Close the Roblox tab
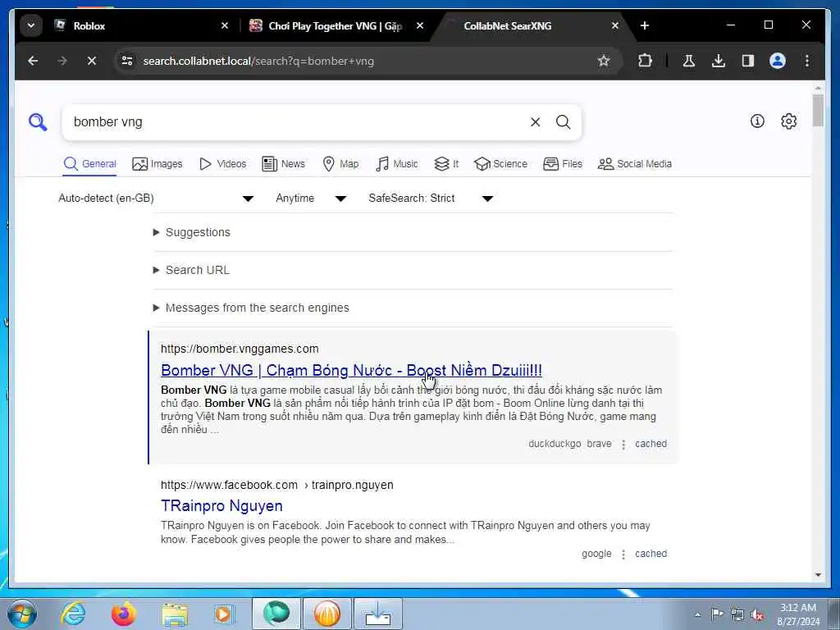840x630 pixels. 225,25
